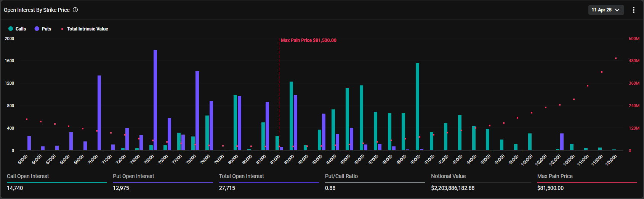Image resolution: width=644 pixels, height=199 pixels.
Task: Click the chevron arrow in date selector
Action: (617, 10)
